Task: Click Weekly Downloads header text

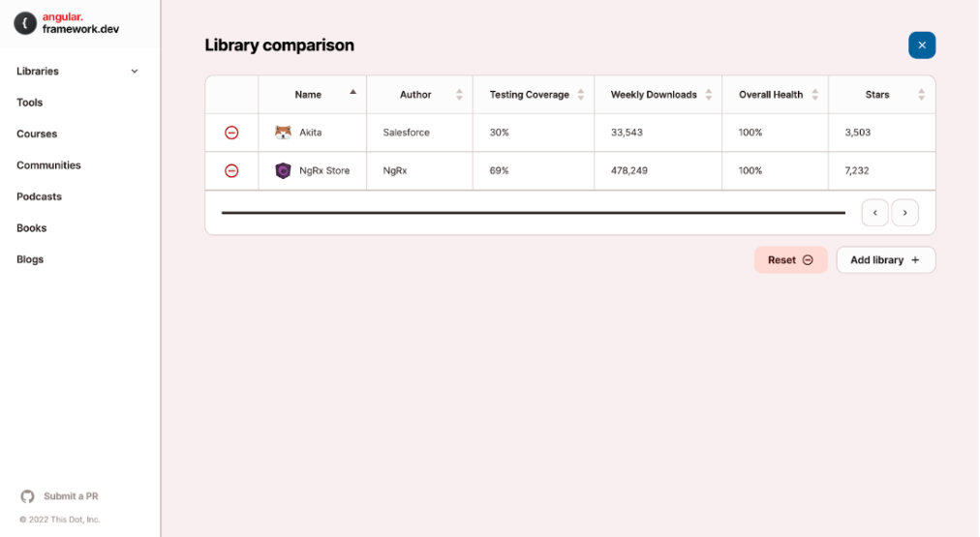Action: [654, 95]
